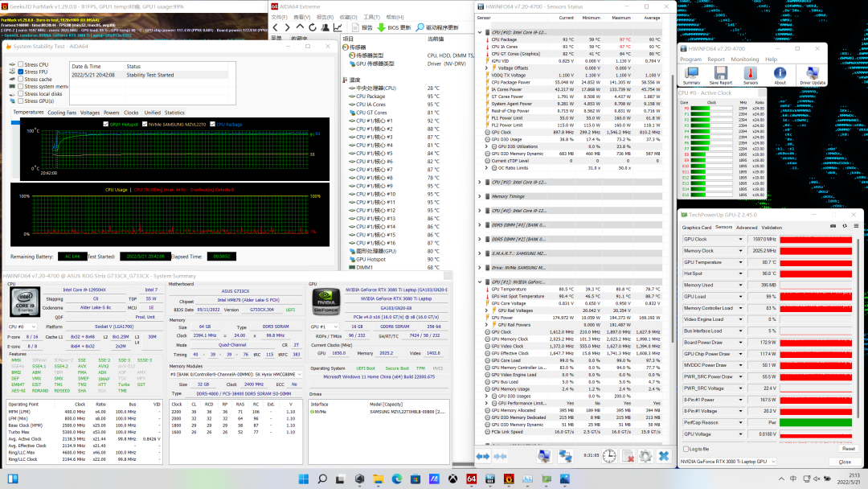Switch to the Cooling Fans tab

pyautogui.click(x=62, y=113)
